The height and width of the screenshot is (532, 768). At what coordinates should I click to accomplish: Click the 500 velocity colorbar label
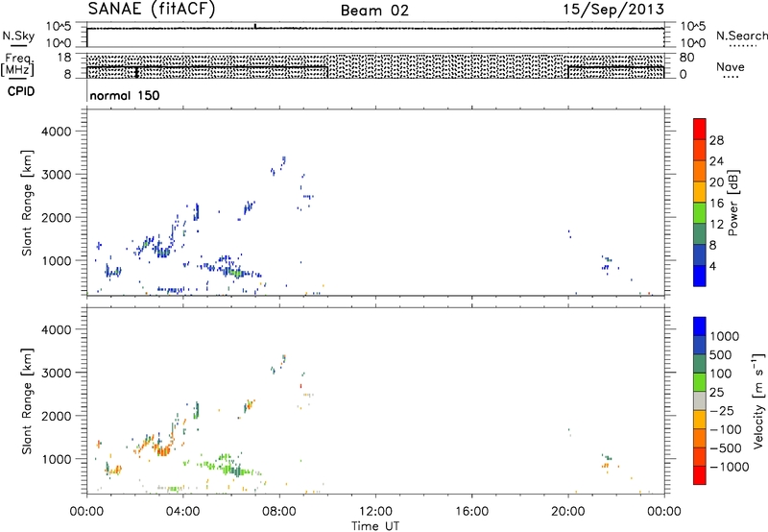(x=721, y=355)
